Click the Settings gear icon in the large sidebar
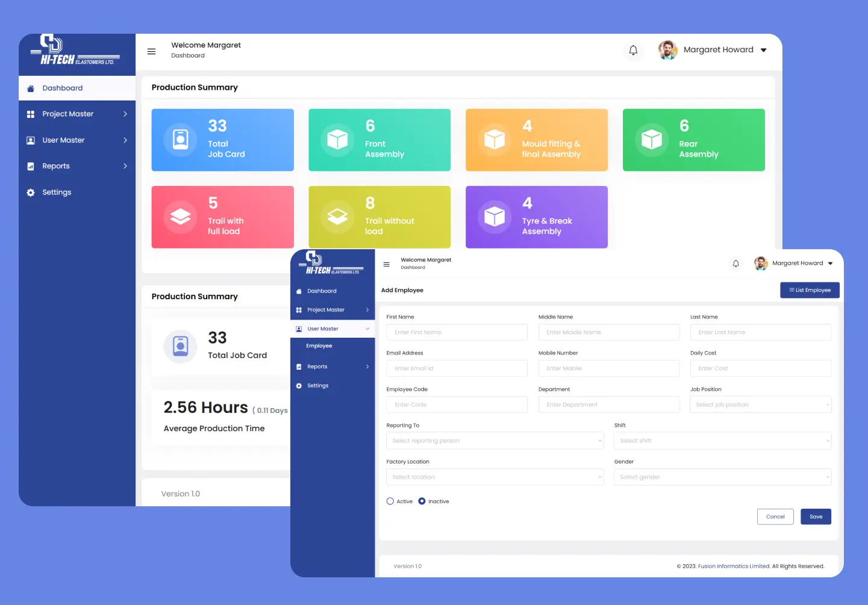868x605 pixels. [x=31, y=193]
